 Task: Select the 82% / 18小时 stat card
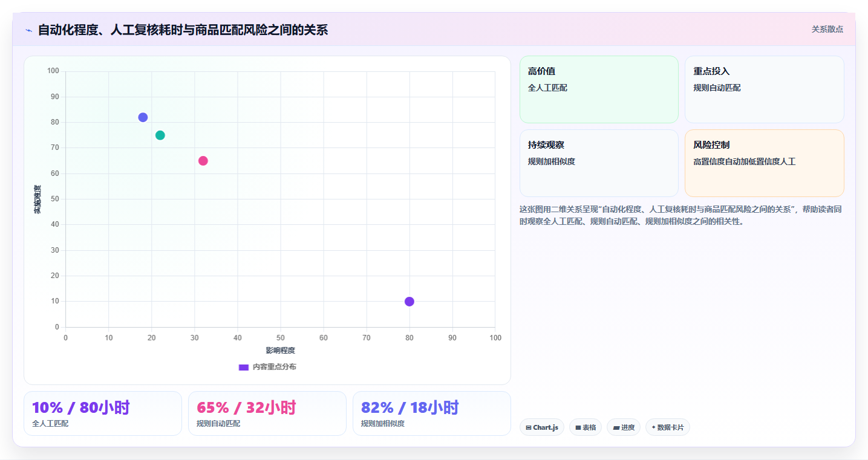pos(432,413)
